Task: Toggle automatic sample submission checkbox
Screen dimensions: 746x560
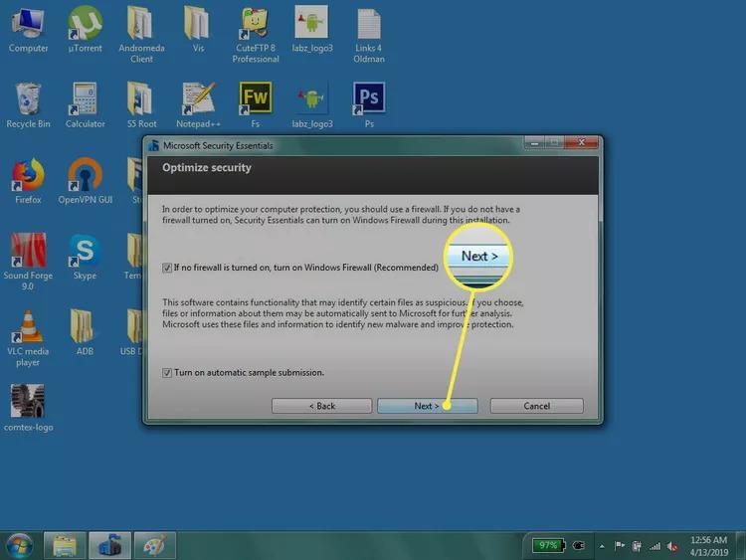Action: click(x=167, y=373)
